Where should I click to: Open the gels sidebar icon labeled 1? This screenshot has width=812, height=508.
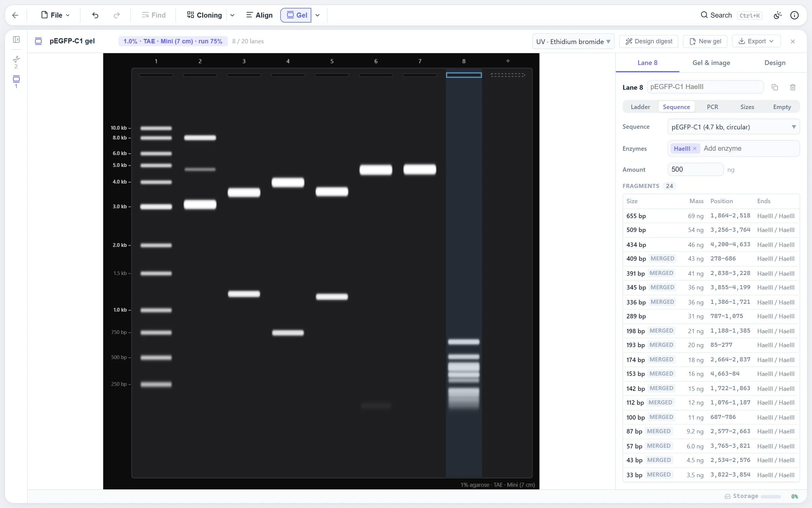[16, 82]
